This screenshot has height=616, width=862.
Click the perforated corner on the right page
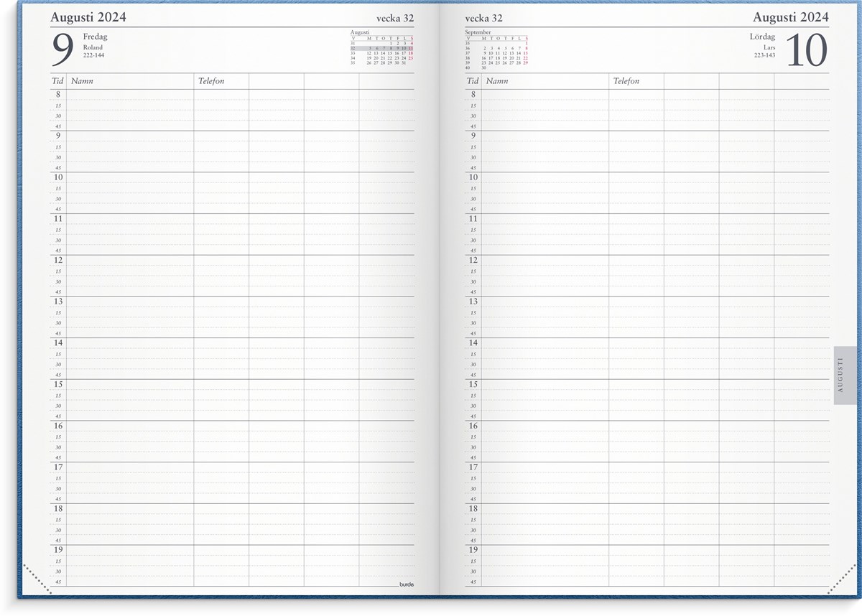[x=842, y=580]
